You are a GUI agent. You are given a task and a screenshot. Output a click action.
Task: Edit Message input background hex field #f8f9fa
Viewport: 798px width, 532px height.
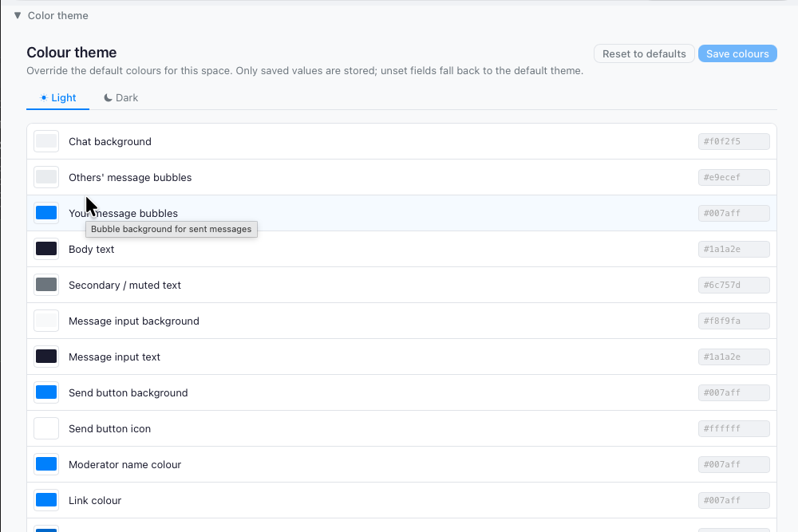coord(734,321)
